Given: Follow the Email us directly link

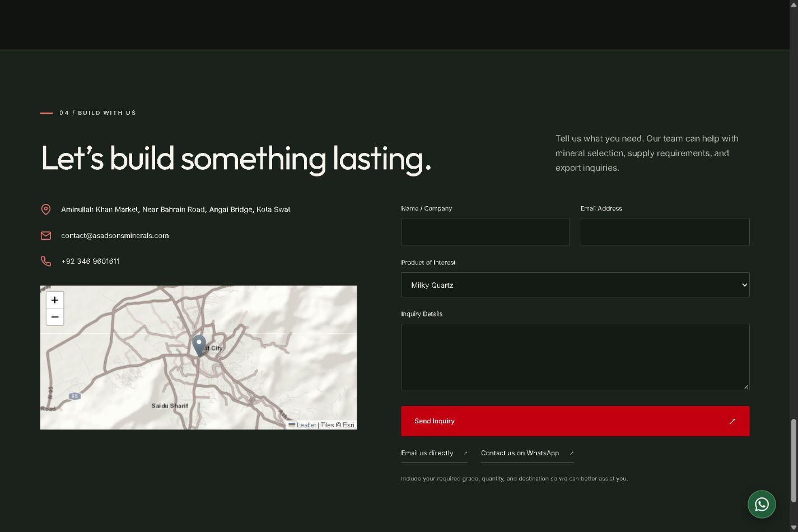Looking at the screenshot, I should click(434, 454).
